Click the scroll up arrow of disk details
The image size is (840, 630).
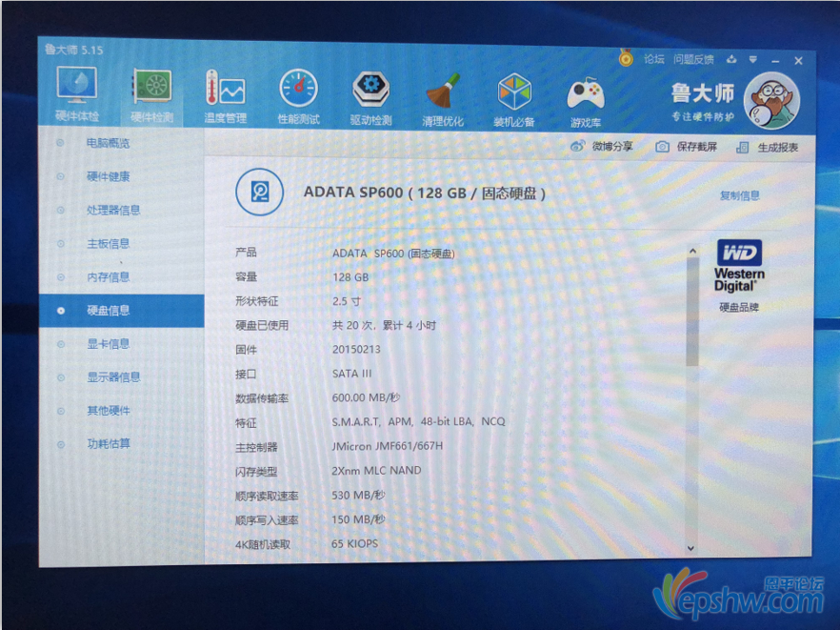click(692, 251)
